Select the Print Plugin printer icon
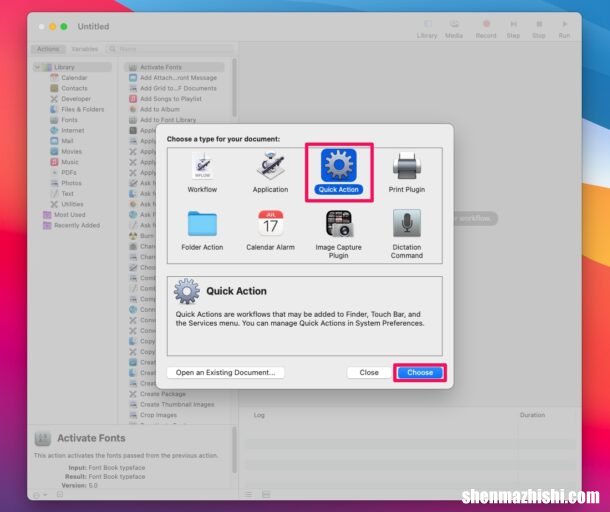This screenshot has height=512, width=610. (407, 166)
